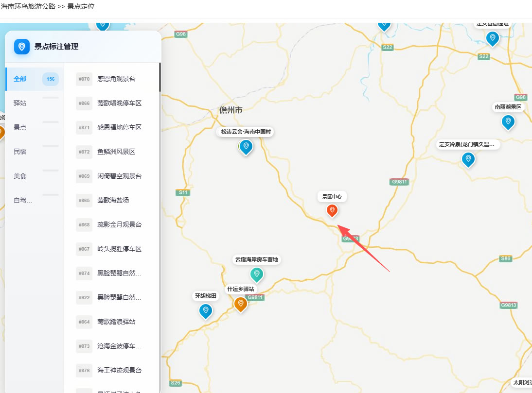This screenshot has width=532, height=393.
Task: Select the 景点 category tab
Action: pyautogui.click(x=35, y=127)
